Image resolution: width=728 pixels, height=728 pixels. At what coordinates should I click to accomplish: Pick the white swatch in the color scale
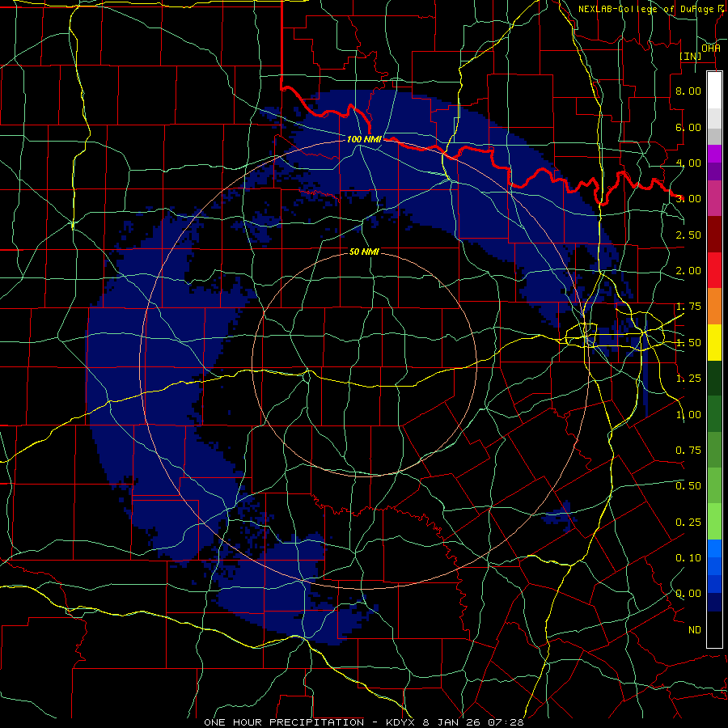point(714,91)
